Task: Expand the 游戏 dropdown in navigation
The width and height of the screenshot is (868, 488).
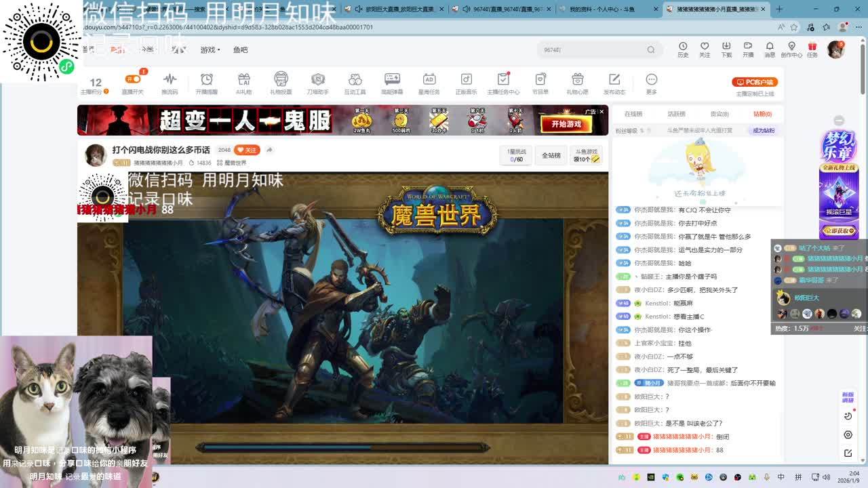Action: point(210,49)
